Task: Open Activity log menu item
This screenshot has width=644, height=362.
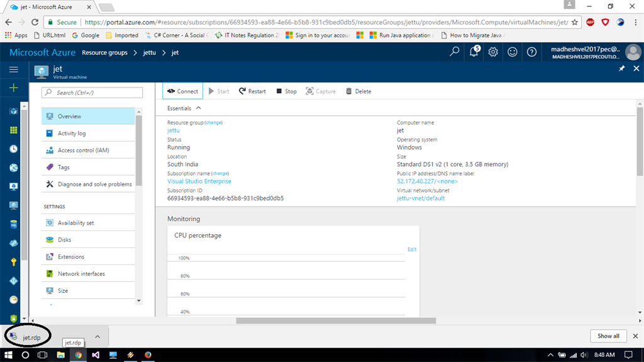Action: (x=88, y=133)
